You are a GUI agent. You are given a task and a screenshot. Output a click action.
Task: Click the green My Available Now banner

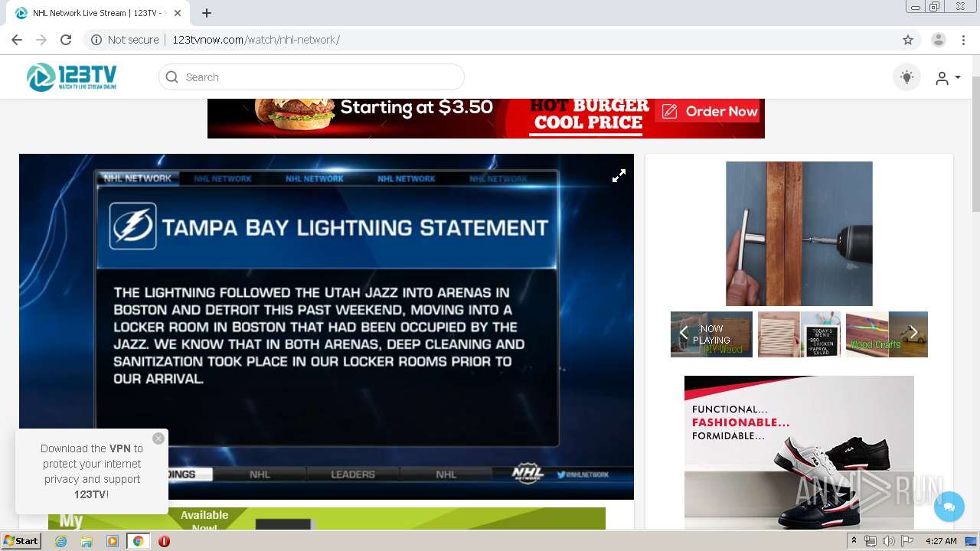coord(327,519)
